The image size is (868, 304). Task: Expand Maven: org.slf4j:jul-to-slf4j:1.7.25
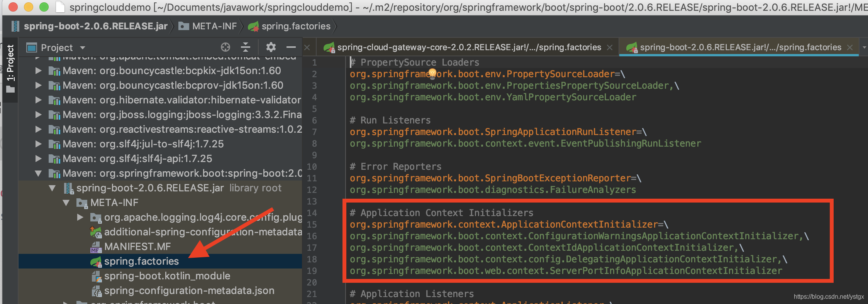coord(38,144)
